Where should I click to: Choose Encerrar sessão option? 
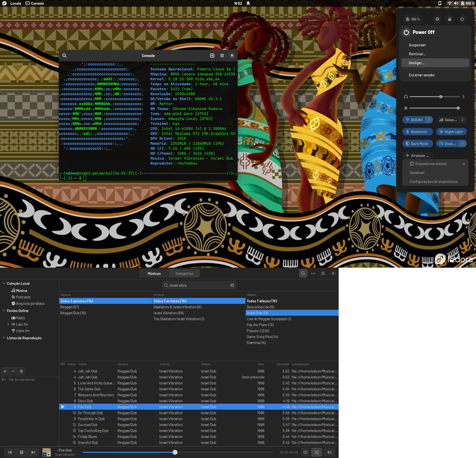tap(435, 75)
